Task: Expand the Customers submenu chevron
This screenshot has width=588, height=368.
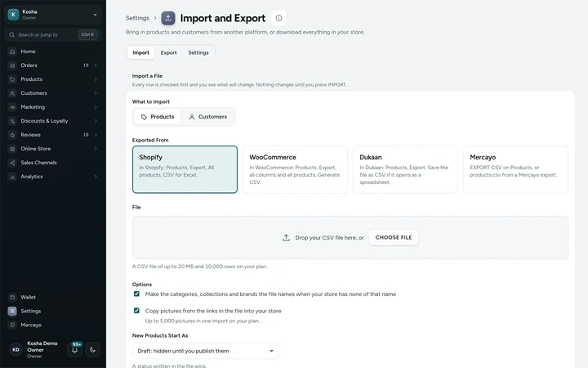Action: click(x=96, y=93)
